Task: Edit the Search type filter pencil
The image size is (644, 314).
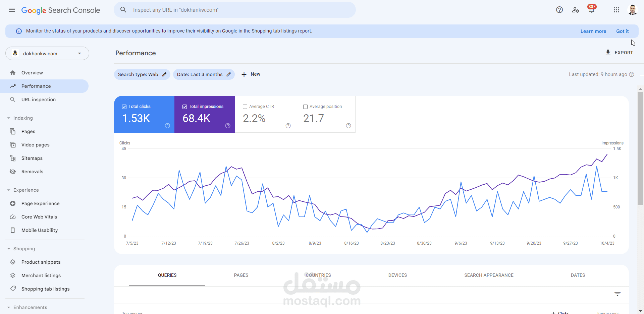Action: (x=164, y=74)
